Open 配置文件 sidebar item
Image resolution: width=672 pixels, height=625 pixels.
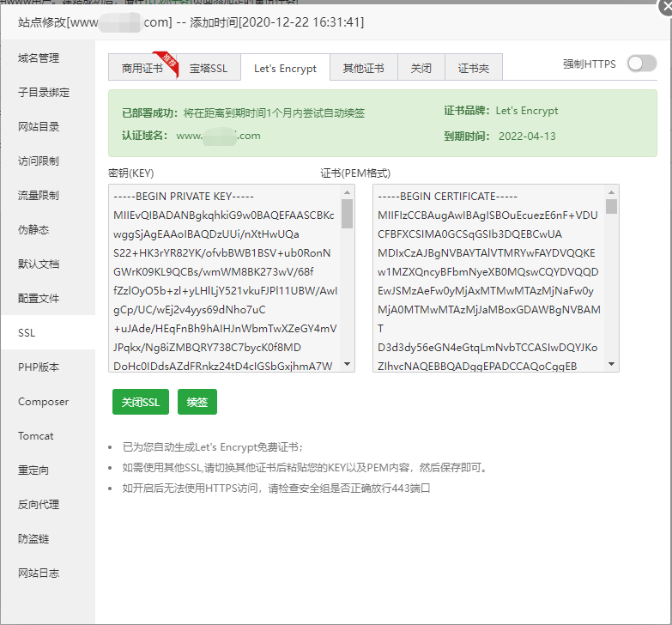[48, 298]
